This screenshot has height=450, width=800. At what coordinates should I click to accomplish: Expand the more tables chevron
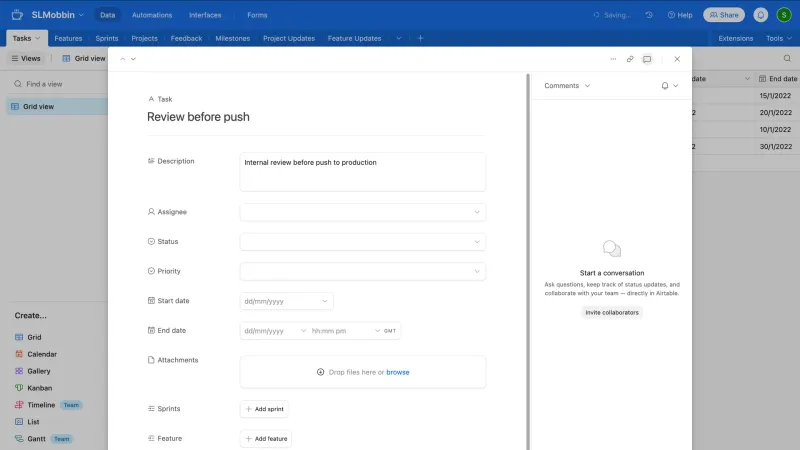point(398,38)
